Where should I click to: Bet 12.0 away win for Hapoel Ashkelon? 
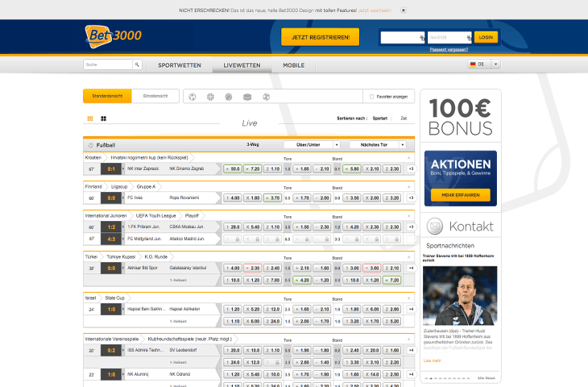[x=272, y=310]
